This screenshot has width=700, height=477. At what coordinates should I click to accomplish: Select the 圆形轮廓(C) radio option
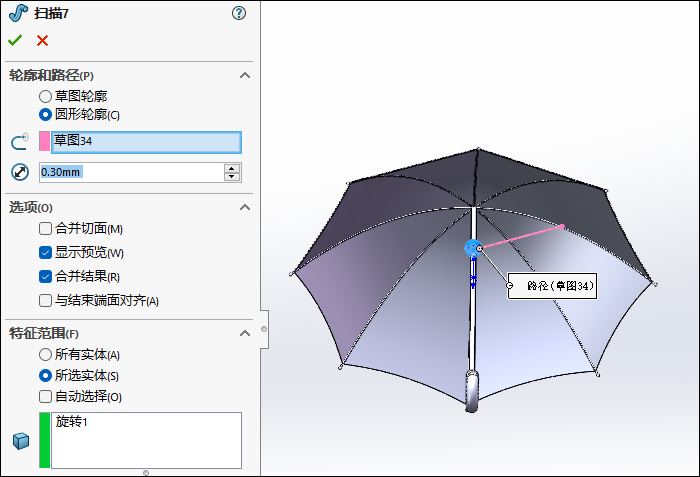[x=45, y=115]
